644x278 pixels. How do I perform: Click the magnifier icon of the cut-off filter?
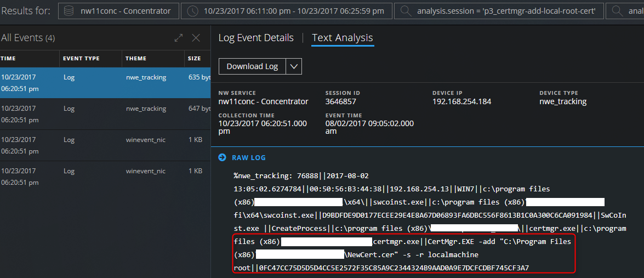[617, 11]
